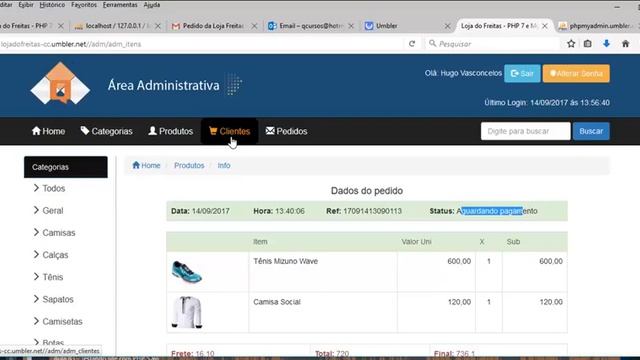This screenshot has height=360, width=640.
Task: Click the bookmark star icon in toolbar
Action: (x=571, y=44)
